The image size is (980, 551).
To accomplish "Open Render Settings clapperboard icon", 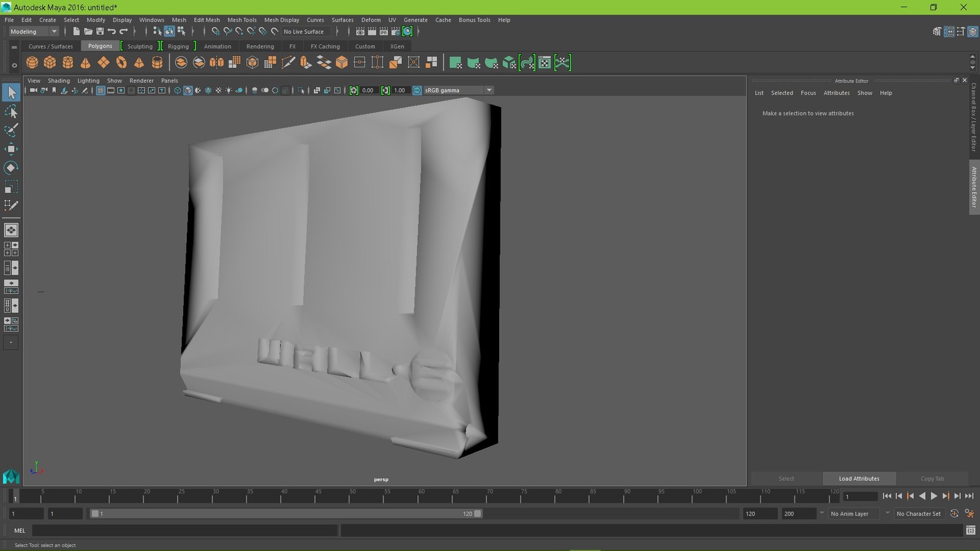I will 395,31.
